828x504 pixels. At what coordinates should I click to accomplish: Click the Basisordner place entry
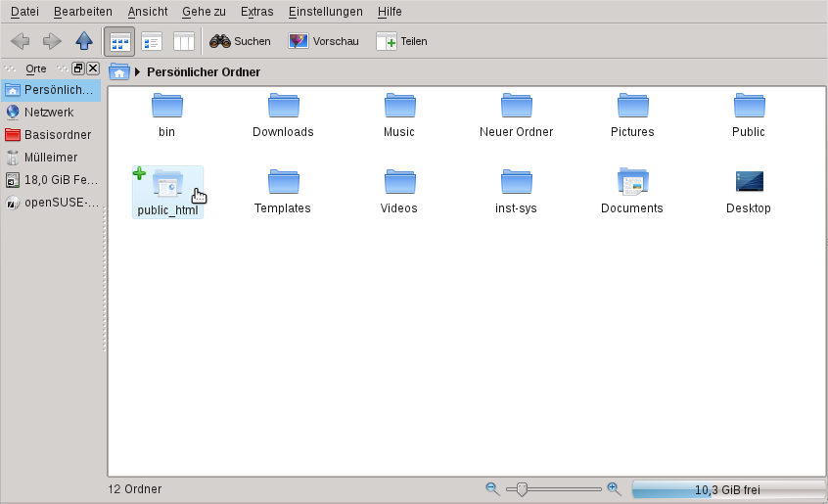tap(57, 135)
